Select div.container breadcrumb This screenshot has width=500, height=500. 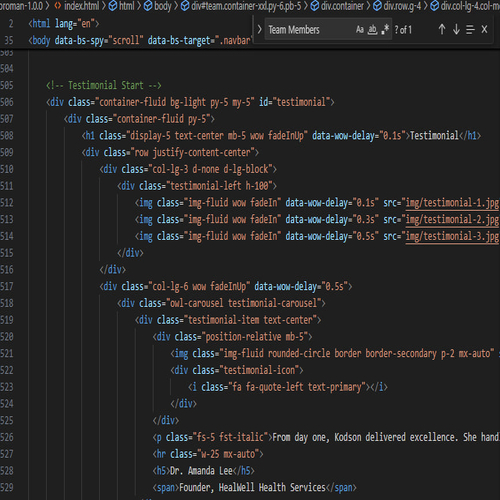click(x=342, y=6)
